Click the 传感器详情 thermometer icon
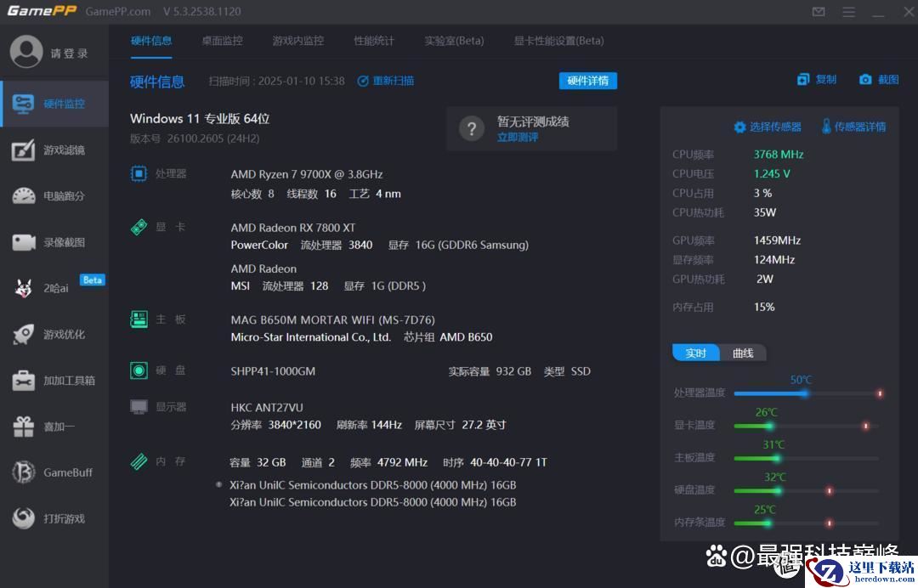The height and width of the screenshot is (588, 918). point(826,127)
